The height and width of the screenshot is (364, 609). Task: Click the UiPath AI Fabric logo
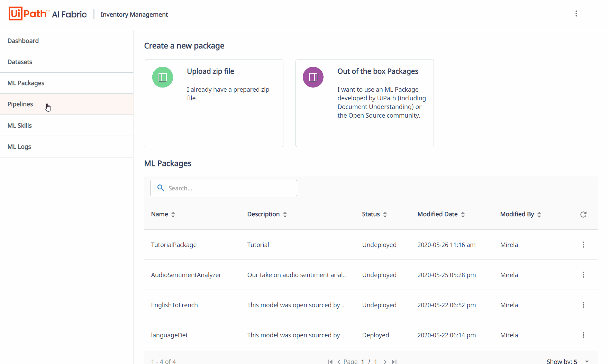[x=48, y=14]
